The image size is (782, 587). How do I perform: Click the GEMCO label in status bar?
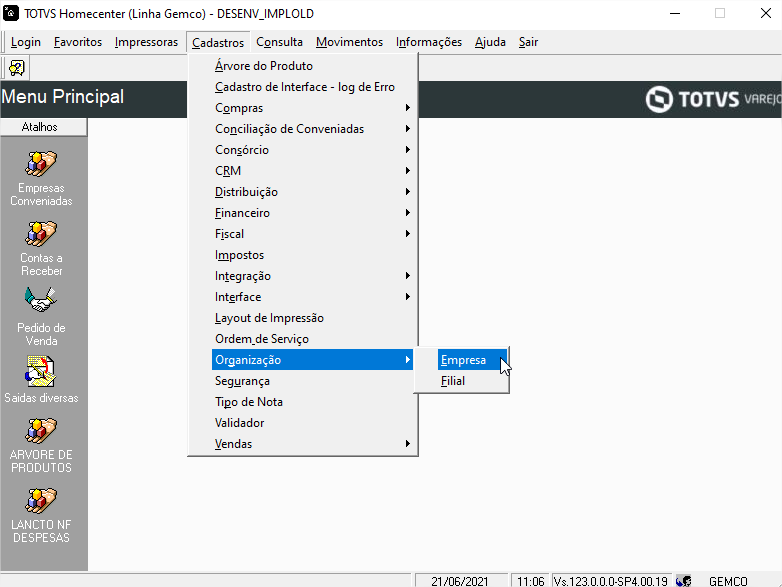click(x=728, y=581)
